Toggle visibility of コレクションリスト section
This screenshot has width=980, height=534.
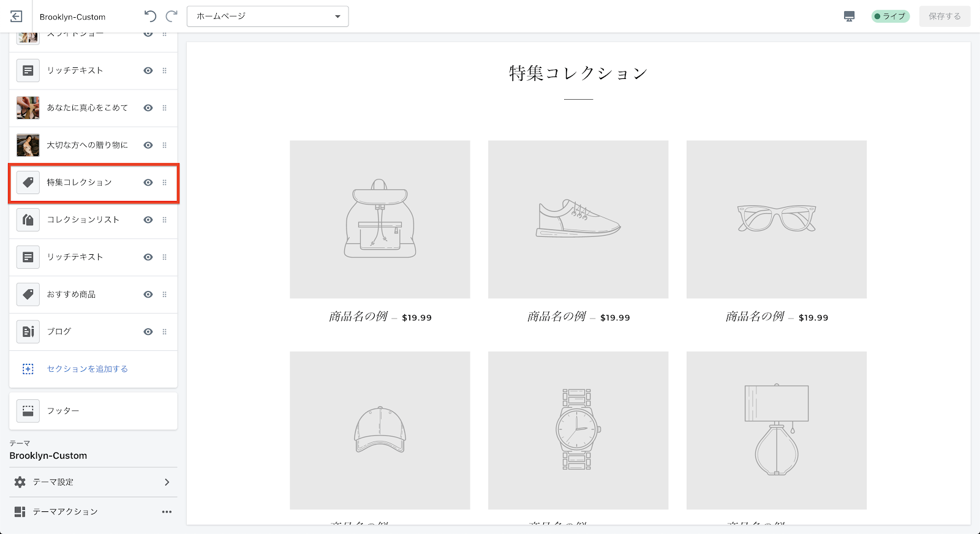pos(148,220)
